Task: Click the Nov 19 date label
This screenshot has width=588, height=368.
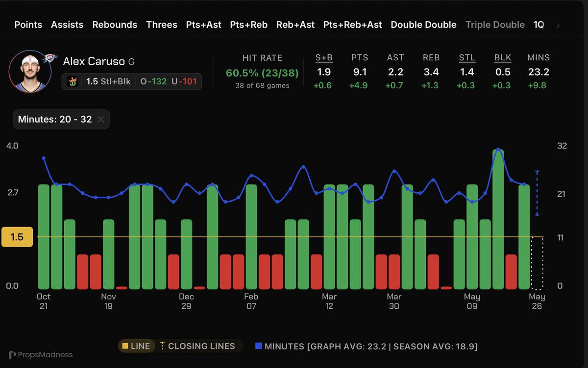Action: (x=108, y=301)
